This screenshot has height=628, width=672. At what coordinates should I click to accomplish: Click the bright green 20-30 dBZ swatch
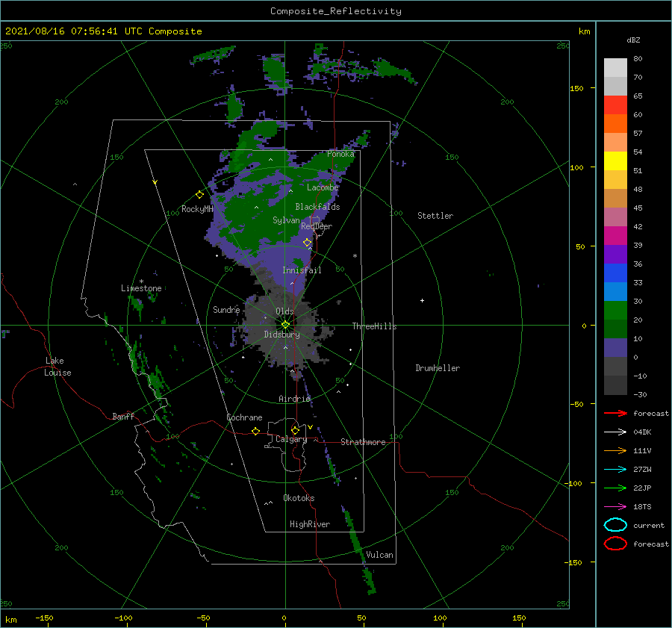point(615,311)
